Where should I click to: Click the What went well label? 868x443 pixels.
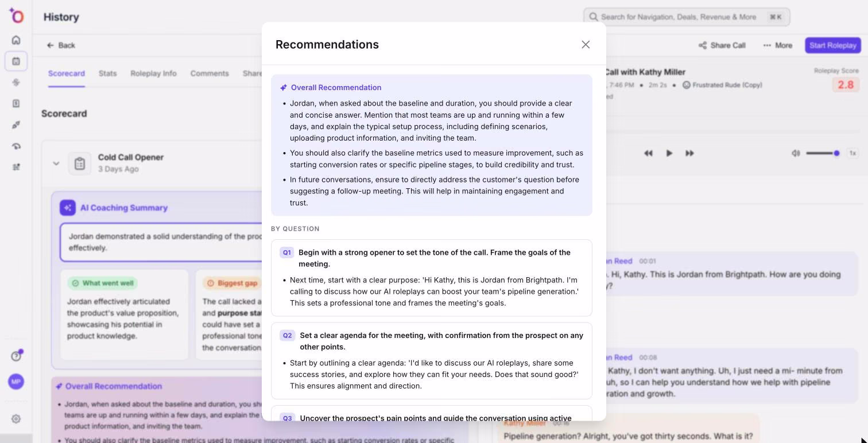pyautogui.click(x=103, y=283)
